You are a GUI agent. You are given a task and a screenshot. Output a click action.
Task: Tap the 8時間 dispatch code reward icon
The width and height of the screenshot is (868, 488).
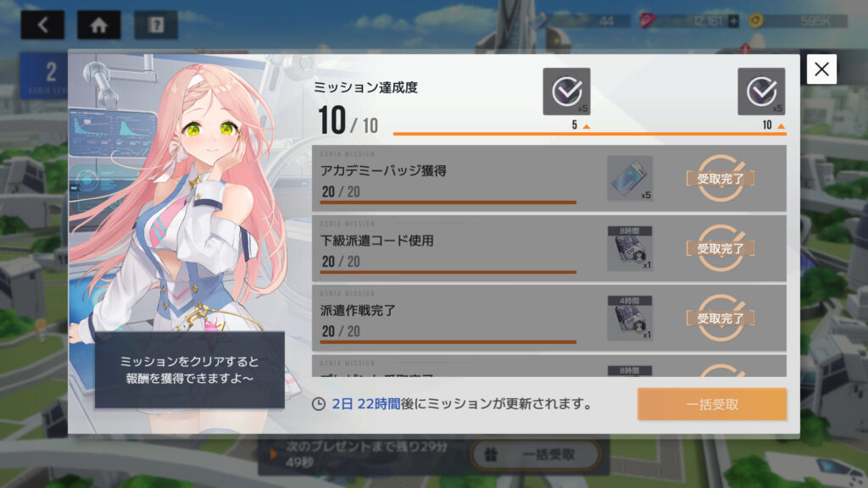coord(630,248)
